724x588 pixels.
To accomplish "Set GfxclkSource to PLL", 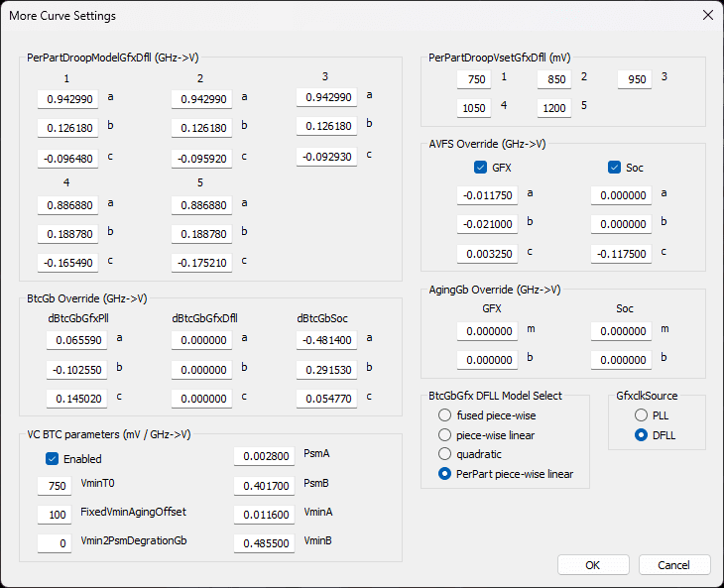I will pos(642,415).
